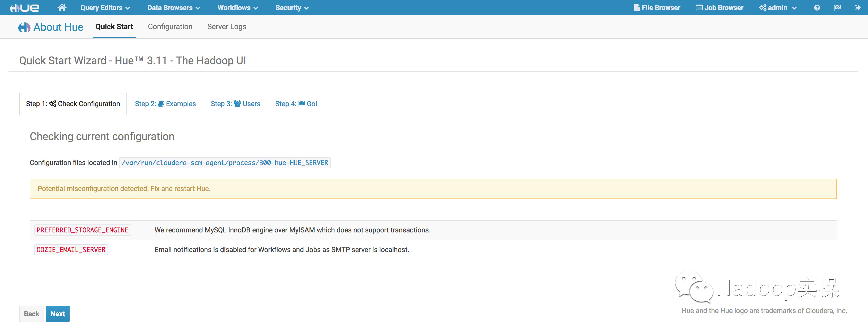Click the About Hue heading link

pyautogui.click(x=51, y=27)
